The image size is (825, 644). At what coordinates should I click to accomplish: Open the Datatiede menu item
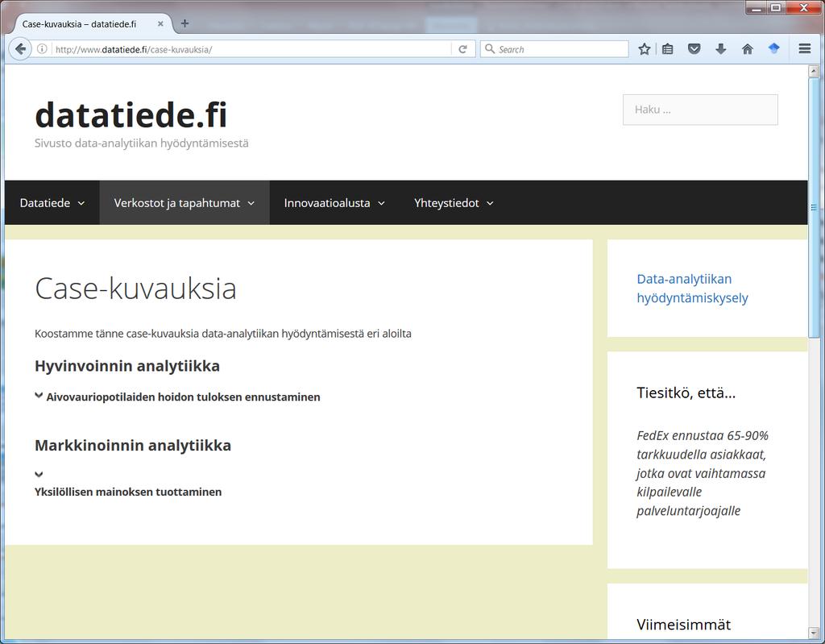52,203
